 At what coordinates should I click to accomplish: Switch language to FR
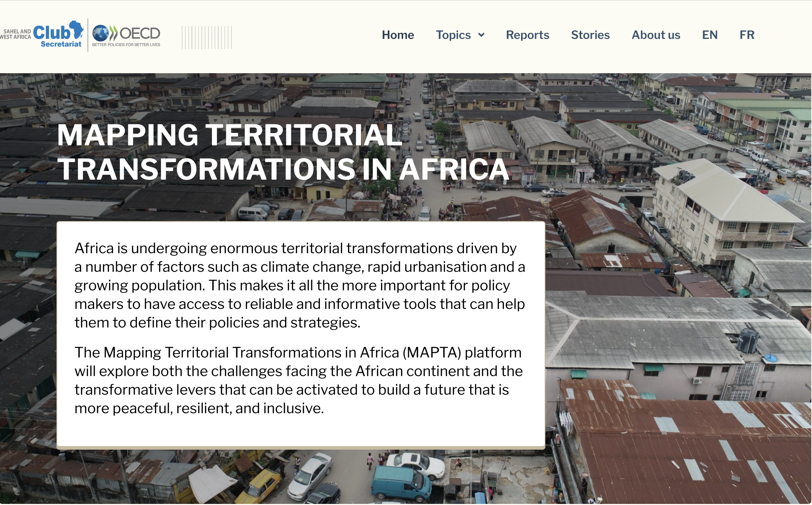pos(747,35)
